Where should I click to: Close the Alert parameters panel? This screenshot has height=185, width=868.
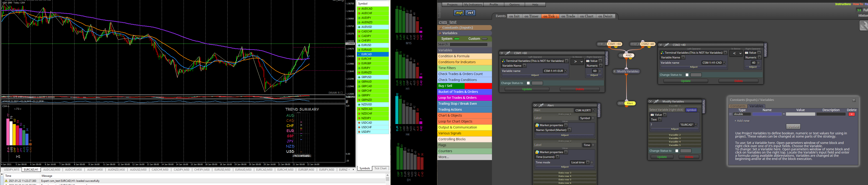pos(535,105)
